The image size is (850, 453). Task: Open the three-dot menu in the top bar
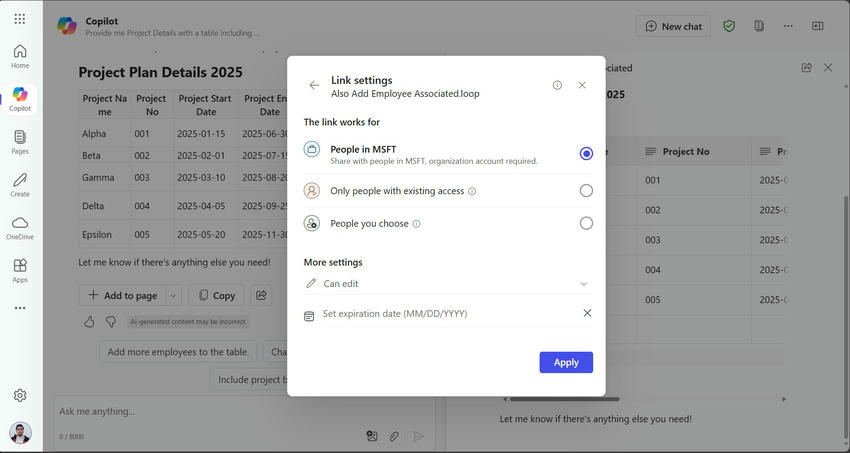pos(788,26)
